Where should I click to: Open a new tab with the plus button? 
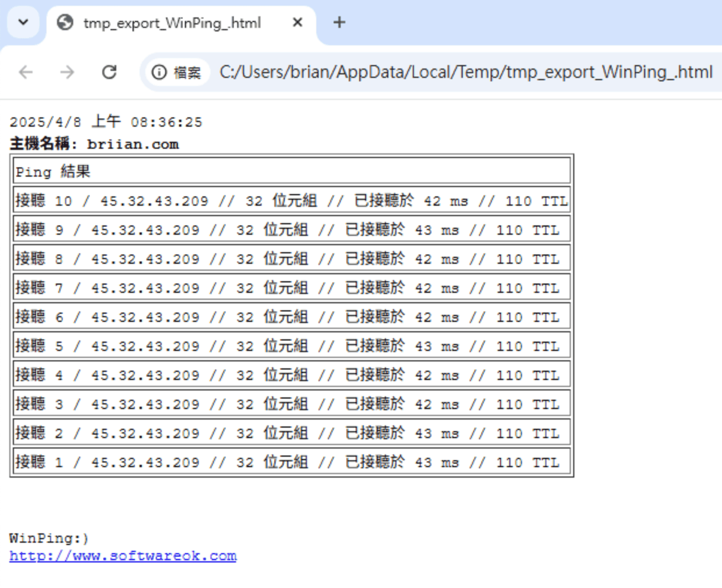[339, 23]
